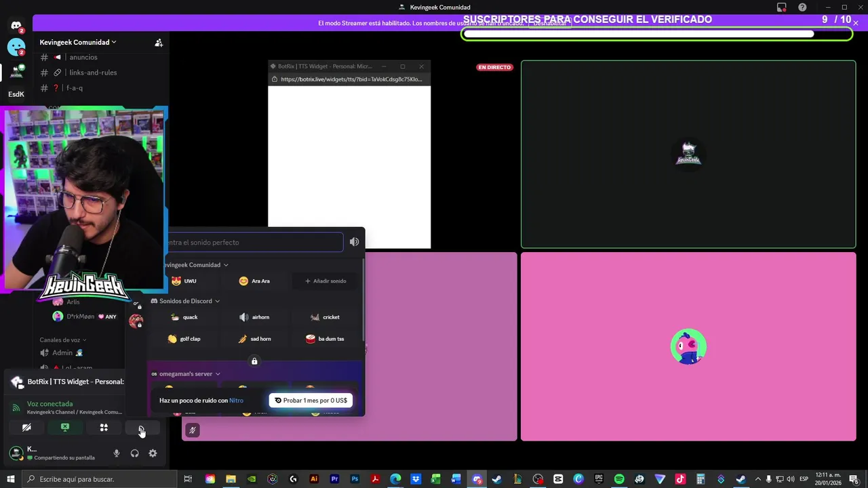Toggle the soundboard button in voice panel
Viewport: 868px width, 488px height.
(142, 428)
